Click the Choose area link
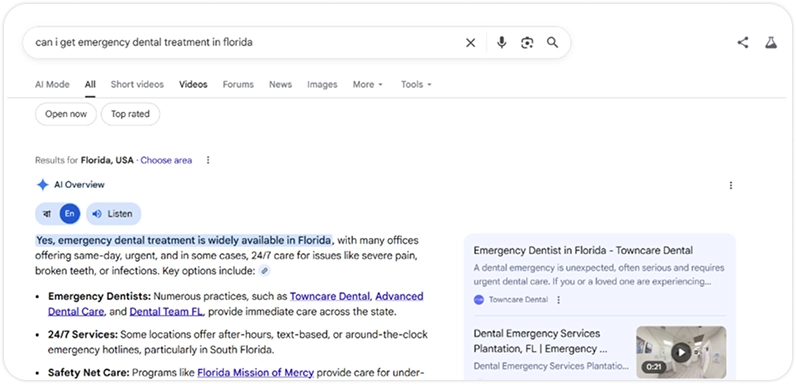This screenshot has width=796, height=384. 166,161
